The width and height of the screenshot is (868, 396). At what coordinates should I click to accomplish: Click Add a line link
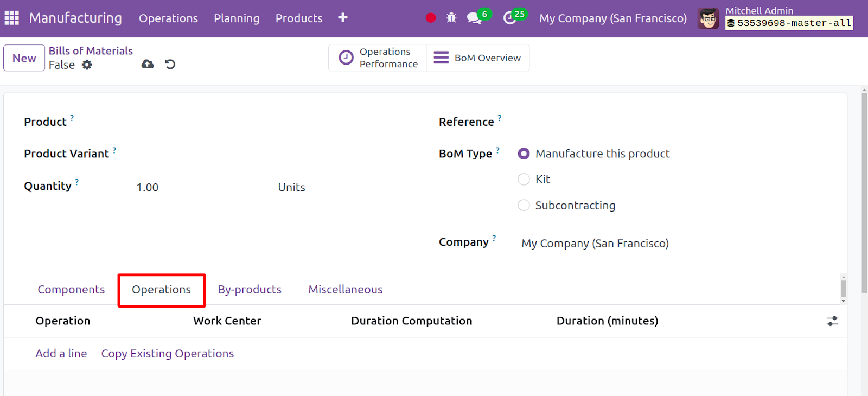click(x=61, y=354)
